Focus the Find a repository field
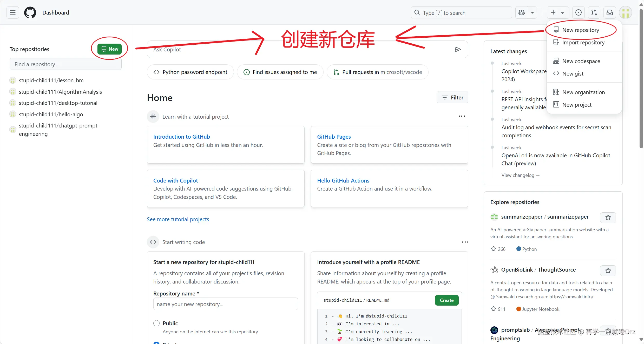Image resolution: width=644 pixels, height=344 pixels. pyautogui.click(x=65, y=64)
